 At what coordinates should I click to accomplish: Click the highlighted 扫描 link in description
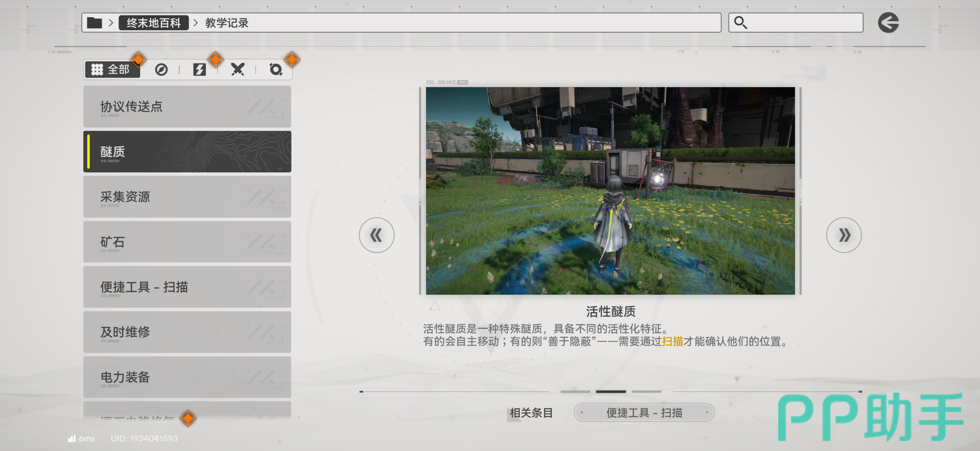click(672, 341)
